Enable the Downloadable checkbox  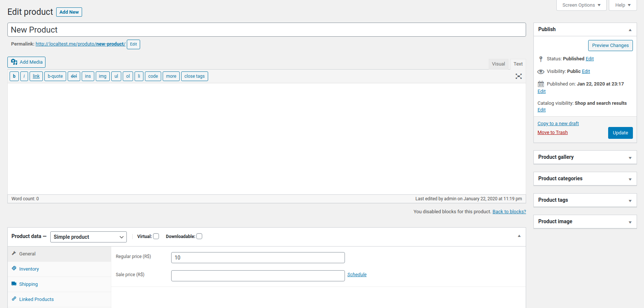click(199, 236)
